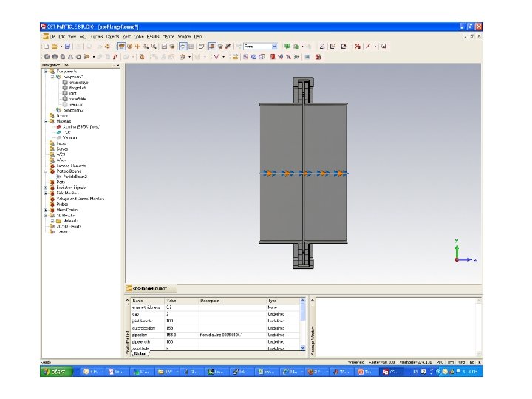Select the Voltage and Current Monitors item
Image resolution: width=532 pixels, height=399 pixels.
point(80,199)
